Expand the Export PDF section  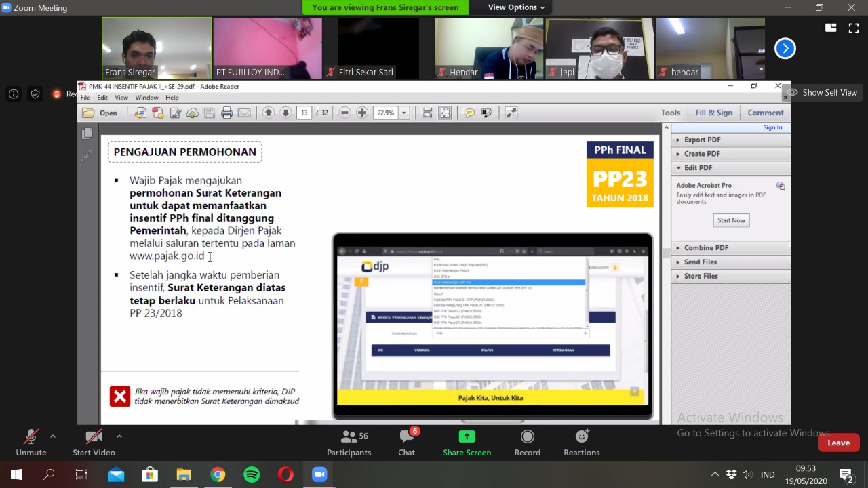click(702, 140)
